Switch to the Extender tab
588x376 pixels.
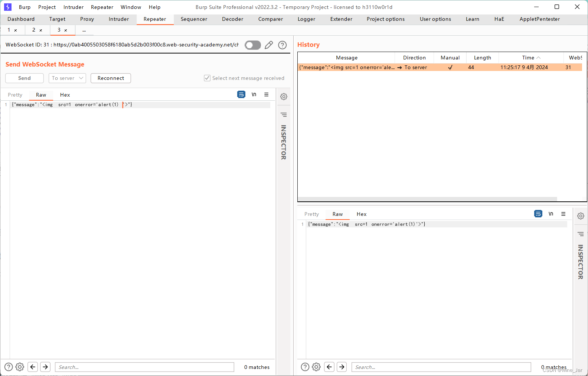(342, 19)
